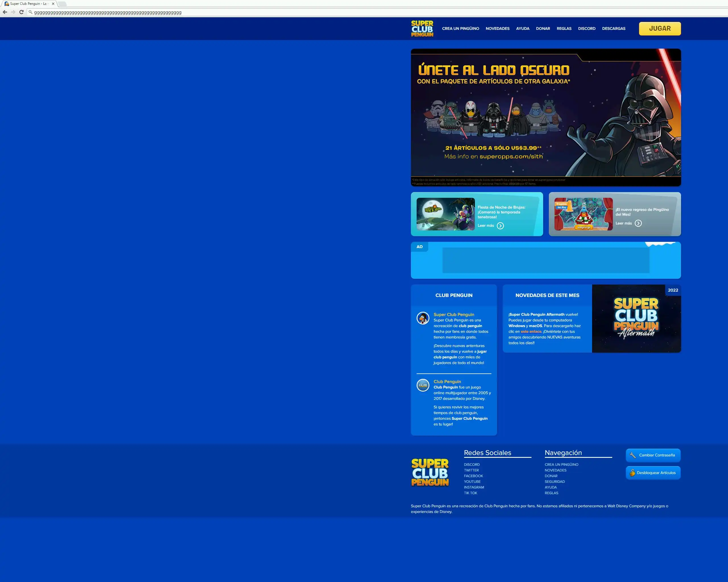Click the Desbloquear Artículos button
Screen dimensions: 728x582
click(653, 473)
